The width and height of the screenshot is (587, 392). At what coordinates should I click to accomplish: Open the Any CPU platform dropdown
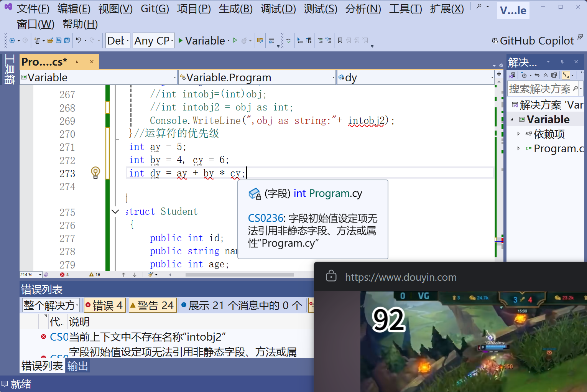[x=153, y=40]
